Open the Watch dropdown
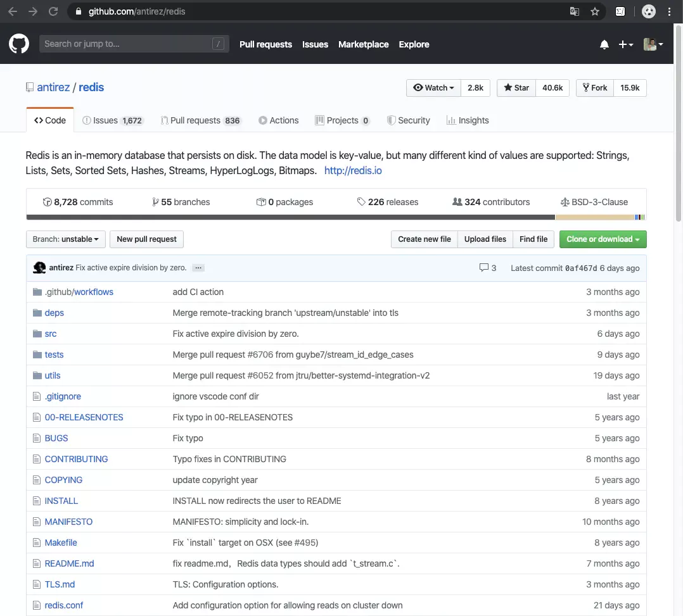 [433, 88]
